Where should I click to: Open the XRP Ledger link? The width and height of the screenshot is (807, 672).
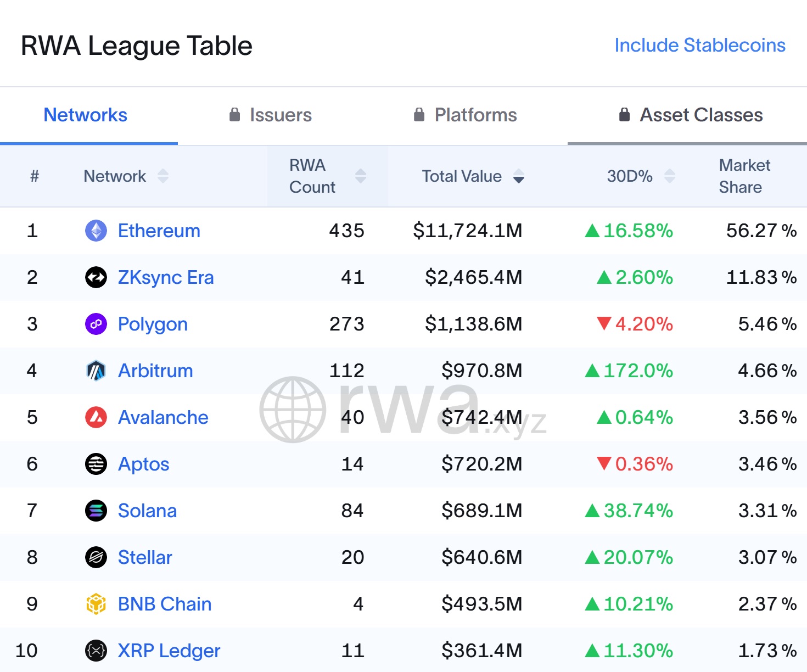168,651
